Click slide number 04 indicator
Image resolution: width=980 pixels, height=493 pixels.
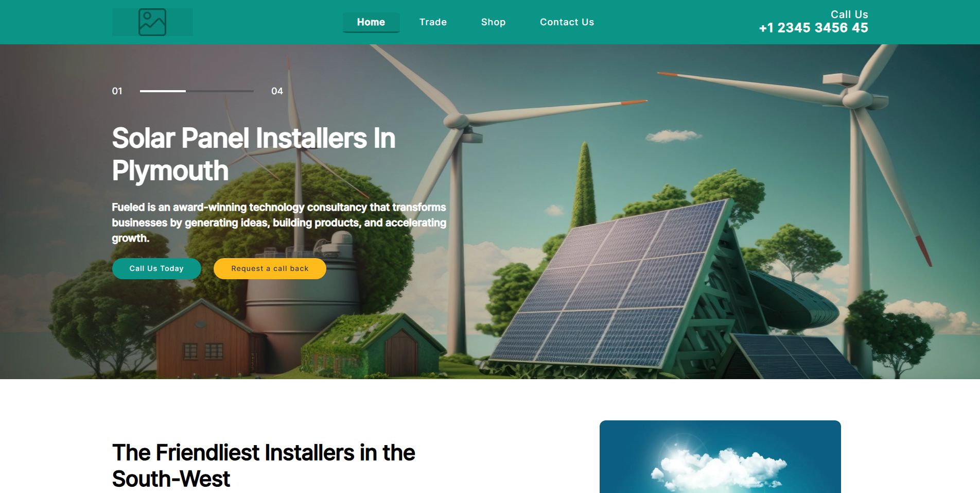pyautogui.click(x=277, y=91)
